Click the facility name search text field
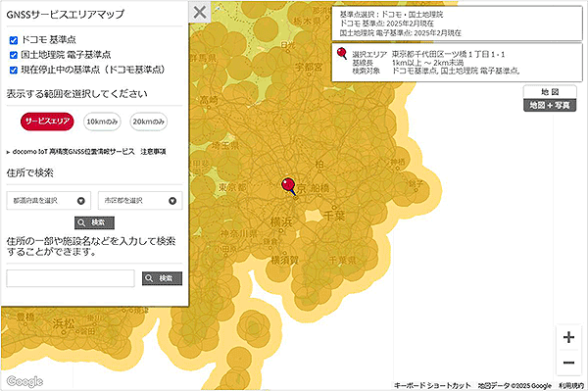Image resolution: width=588 pixels, height=391 pixels. tap(71, 278)
